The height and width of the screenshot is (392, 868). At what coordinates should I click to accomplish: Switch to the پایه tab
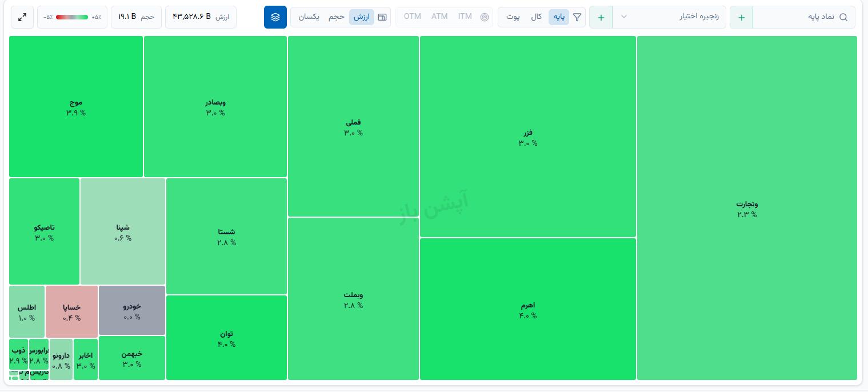point(559,17)
